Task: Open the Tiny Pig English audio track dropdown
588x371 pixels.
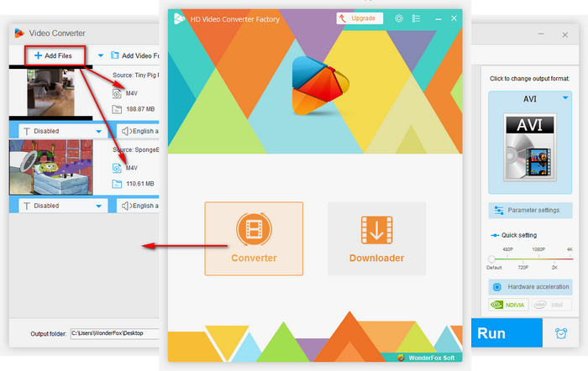Action: (138, 131)
